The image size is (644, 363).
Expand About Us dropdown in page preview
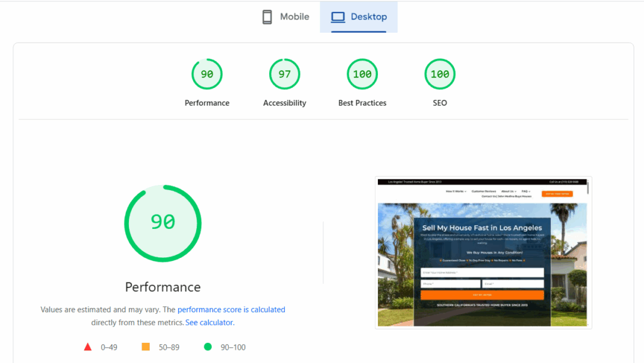(x=508, y=191)
